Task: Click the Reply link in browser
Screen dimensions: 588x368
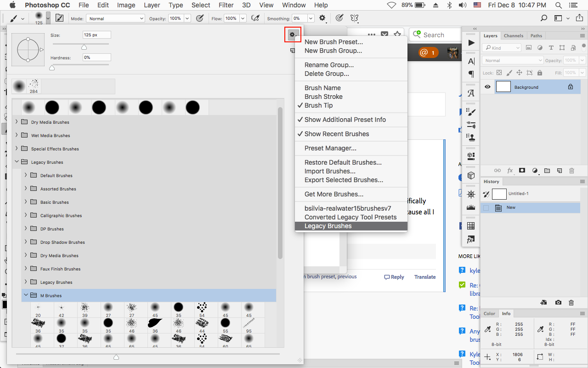Action: (394, 277)
